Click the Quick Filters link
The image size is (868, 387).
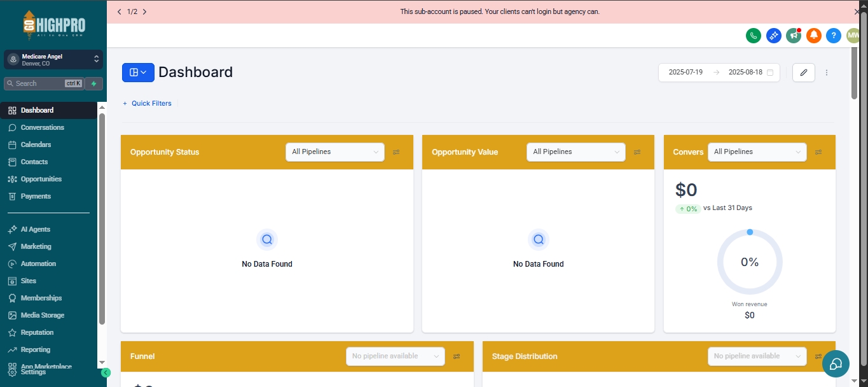click(147, 103)
